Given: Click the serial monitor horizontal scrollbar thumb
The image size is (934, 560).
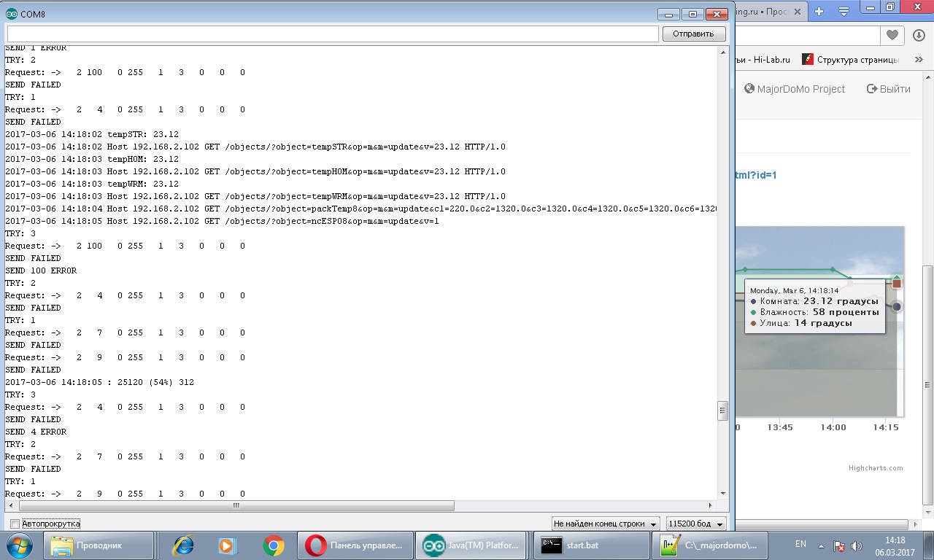Looking at the screenshot, I should coord(236,505).
